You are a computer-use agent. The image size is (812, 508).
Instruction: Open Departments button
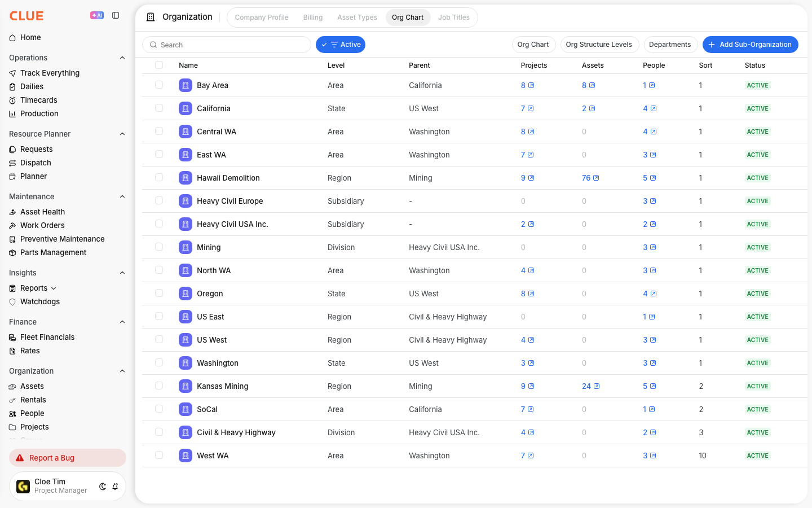[670, 45]
